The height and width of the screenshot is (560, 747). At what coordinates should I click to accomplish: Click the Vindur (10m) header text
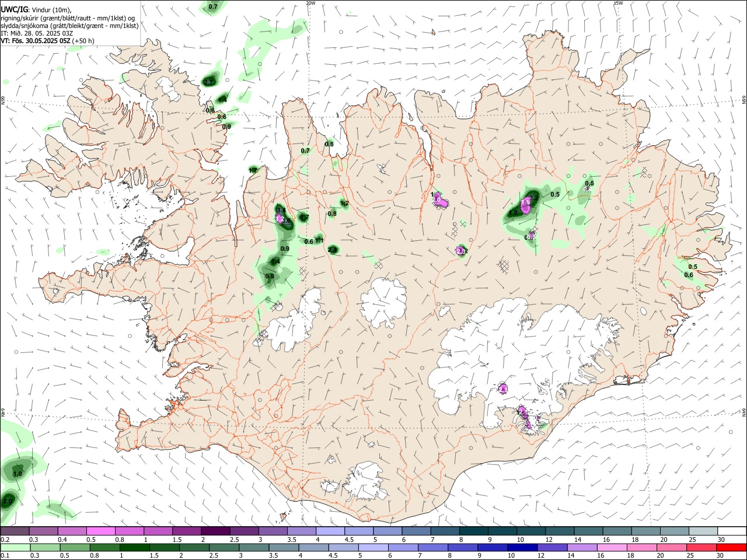51,10
